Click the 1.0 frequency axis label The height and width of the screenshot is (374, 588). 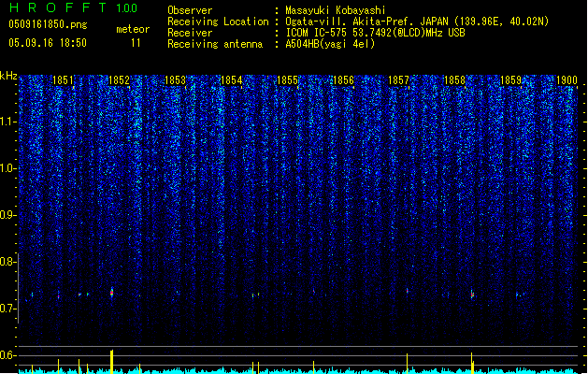(x=8, y=168)
